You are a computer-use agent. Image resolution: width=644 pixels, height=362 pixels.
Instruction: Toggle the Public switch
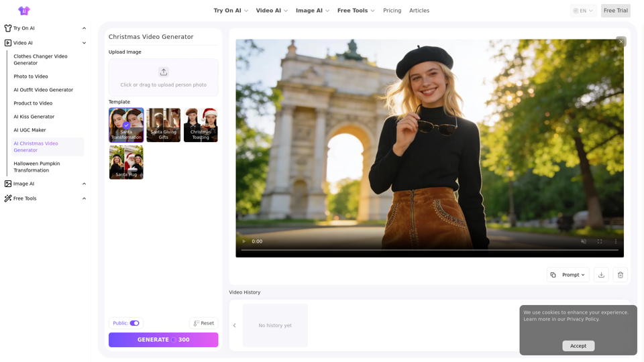click(x=134, y=323)
